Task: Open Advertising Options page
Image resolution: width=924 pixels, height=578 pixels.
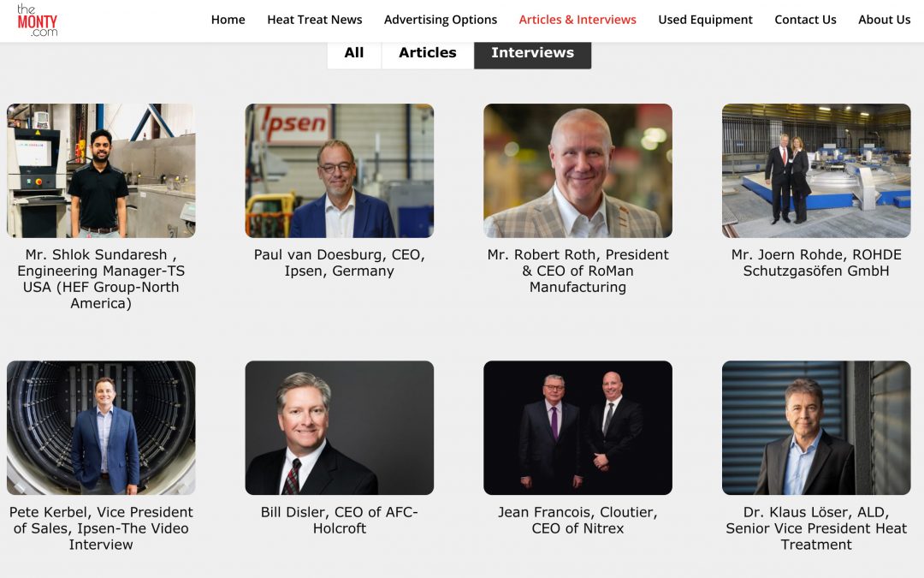Action: (x=441, y=20)
